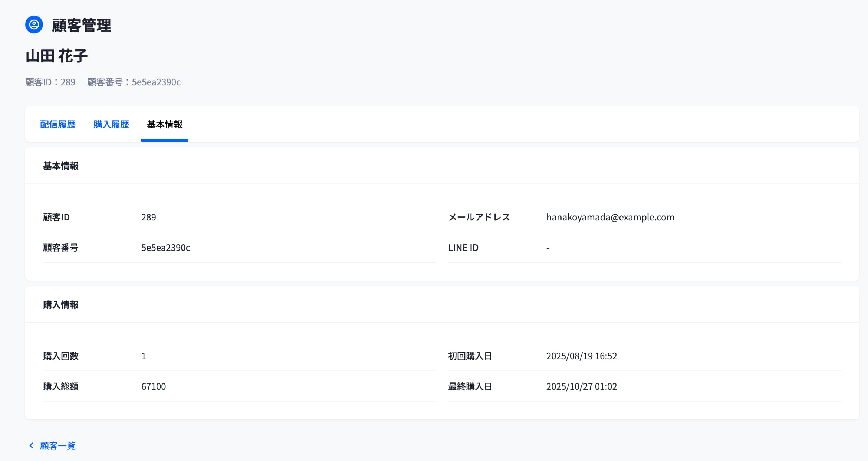Click the email hanakoyamada@example.com
Viewport: 868px width, 461px height.
(610, 217)
